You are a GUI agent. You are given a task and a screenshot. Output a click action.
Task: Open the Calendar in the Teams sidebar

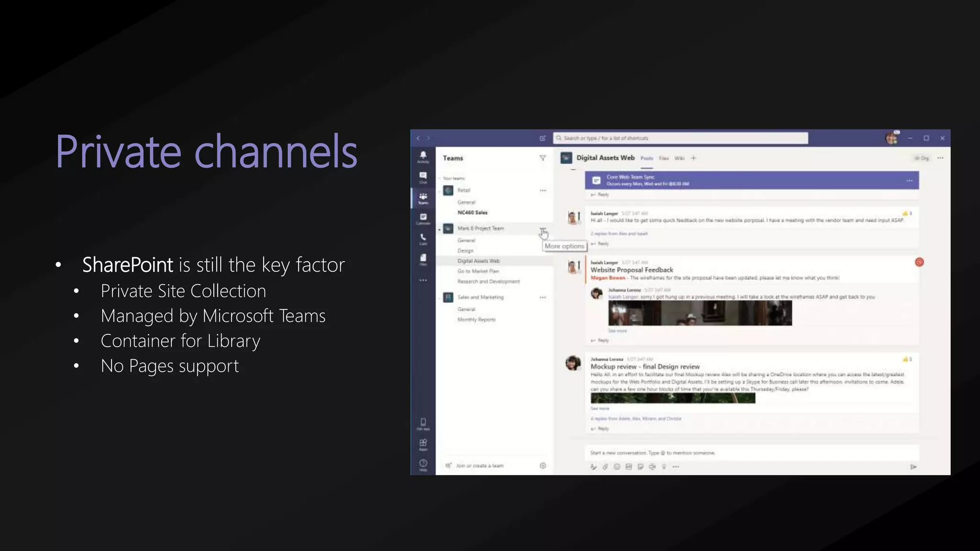click(x=423, y=219)
